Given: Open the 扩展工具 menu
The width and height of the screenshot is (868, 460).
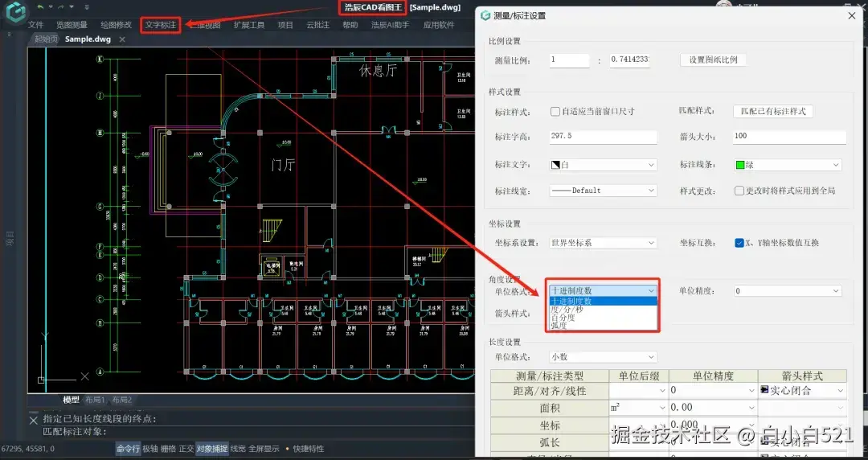Looking at the screenshot, I should pos(249,25).
